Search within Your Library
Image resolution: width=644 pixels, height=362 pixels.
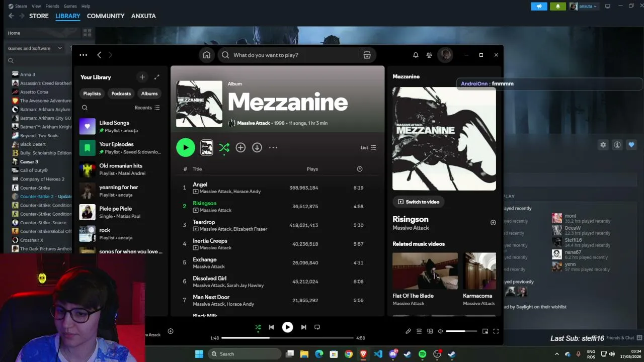85,108
